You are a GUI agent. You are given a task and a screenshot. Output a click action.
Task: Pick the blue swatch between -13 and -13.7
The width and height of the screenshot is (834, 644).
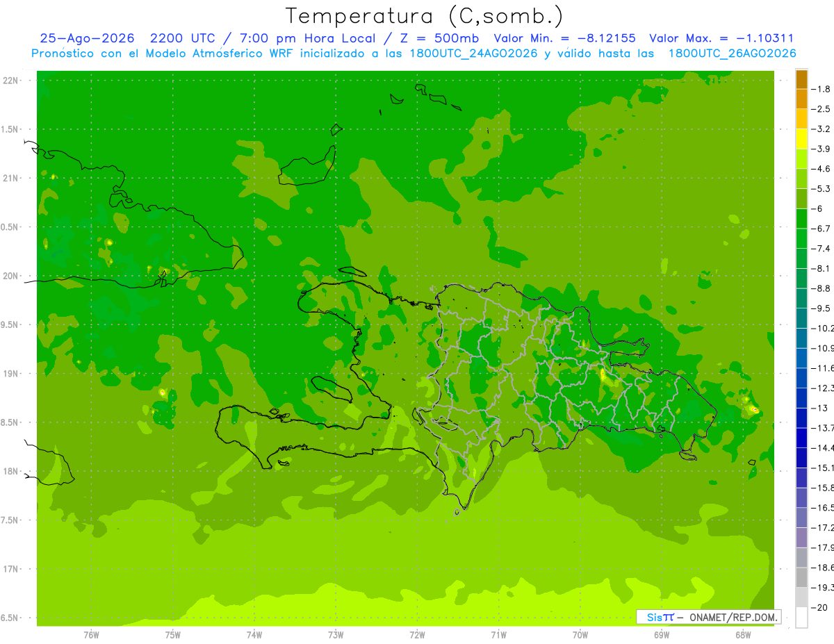pos(801,418)
